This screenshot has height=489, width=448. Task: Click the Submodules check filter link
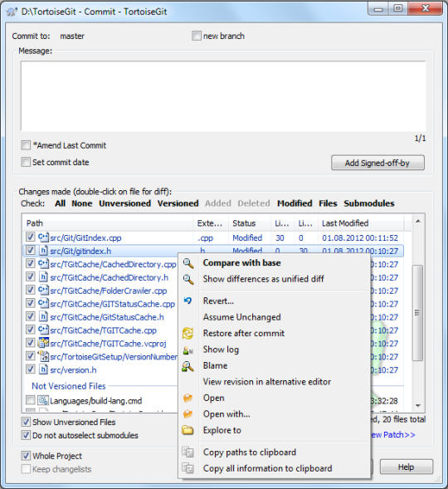[369, 203]
